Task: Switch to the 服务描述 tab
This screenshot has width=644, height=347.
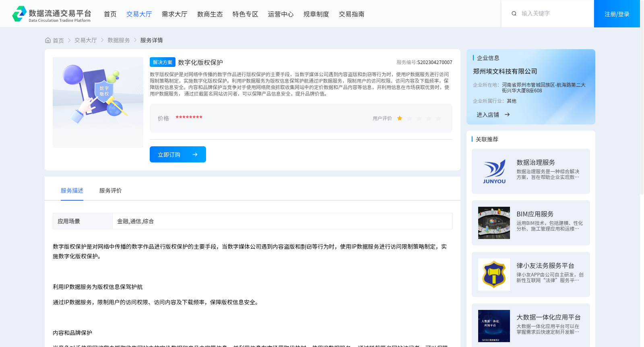Action: 72,191
